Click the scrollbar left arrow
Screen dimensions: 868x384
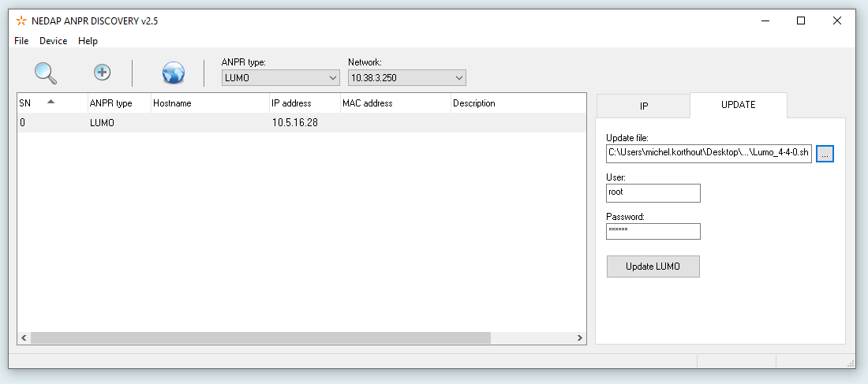click(x=24, y=337)
